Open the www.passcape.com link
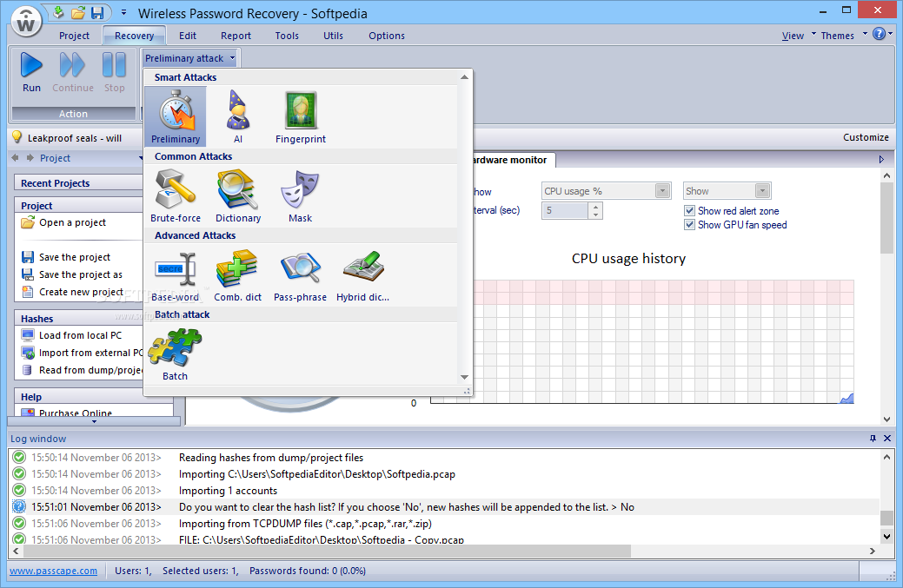Viewport: 903px width, 588px height. (x=54, y=571)
